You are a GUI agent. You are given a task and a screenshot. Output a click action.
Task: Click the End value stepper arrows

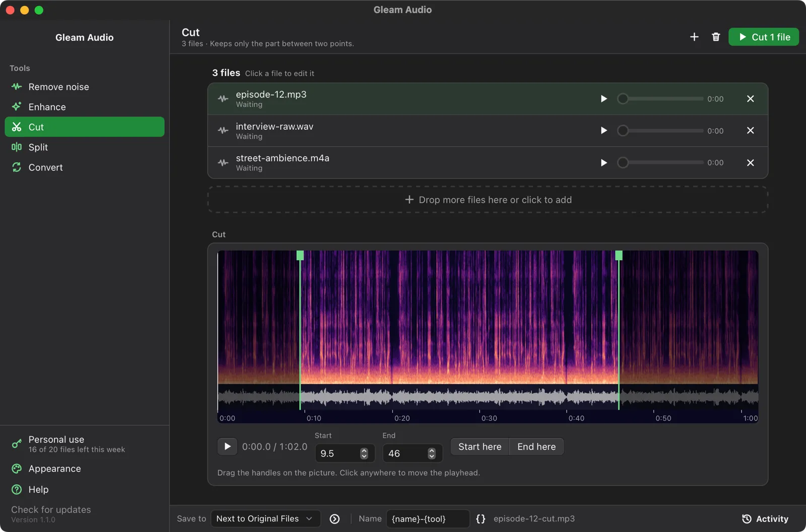(432, 453)
